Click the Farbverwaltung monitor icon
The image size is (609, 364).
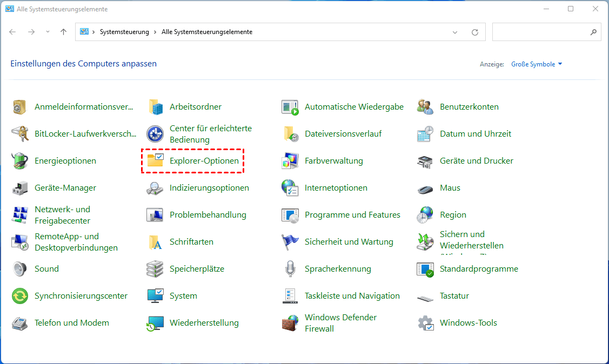click(x=290, y=160)
